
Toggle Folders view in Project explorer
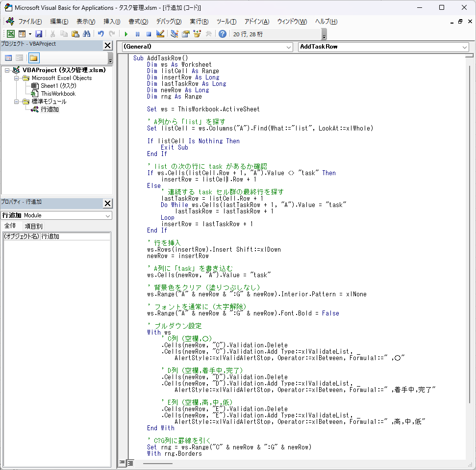coord(33,58)
